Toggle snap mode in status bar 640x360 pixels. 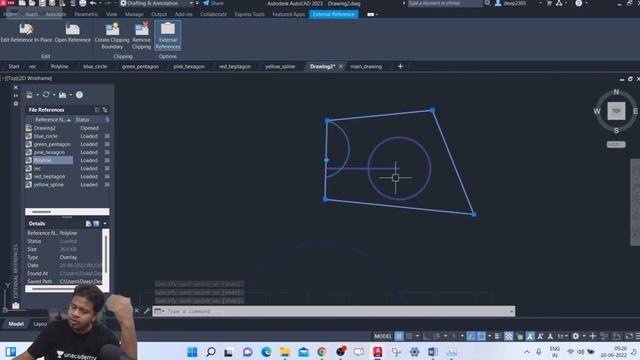409,336
